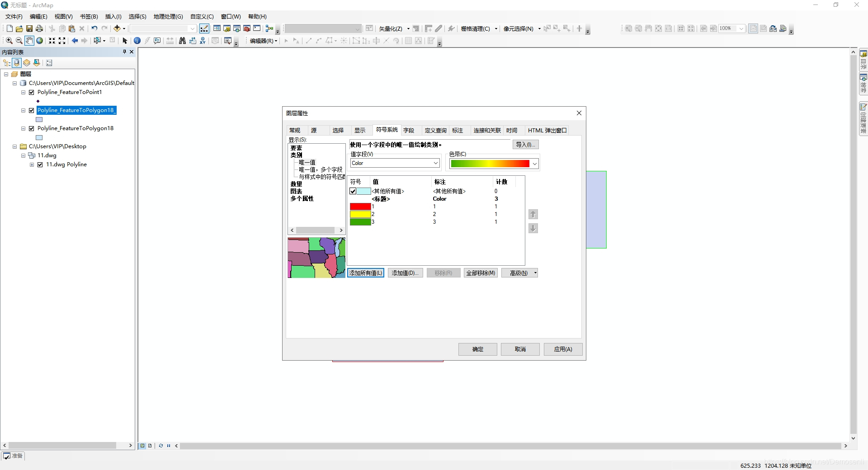Switch to the 字段 tab
Viewport: 868px width, 470px height.
(x=409, y=130)
